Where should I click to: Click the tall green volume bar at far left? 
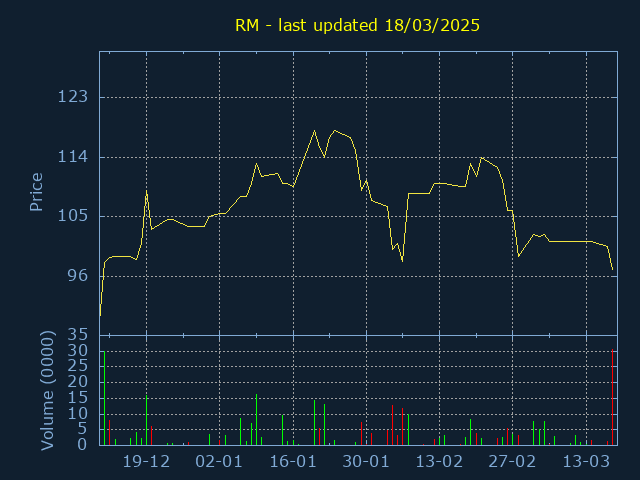click(104, 398)
